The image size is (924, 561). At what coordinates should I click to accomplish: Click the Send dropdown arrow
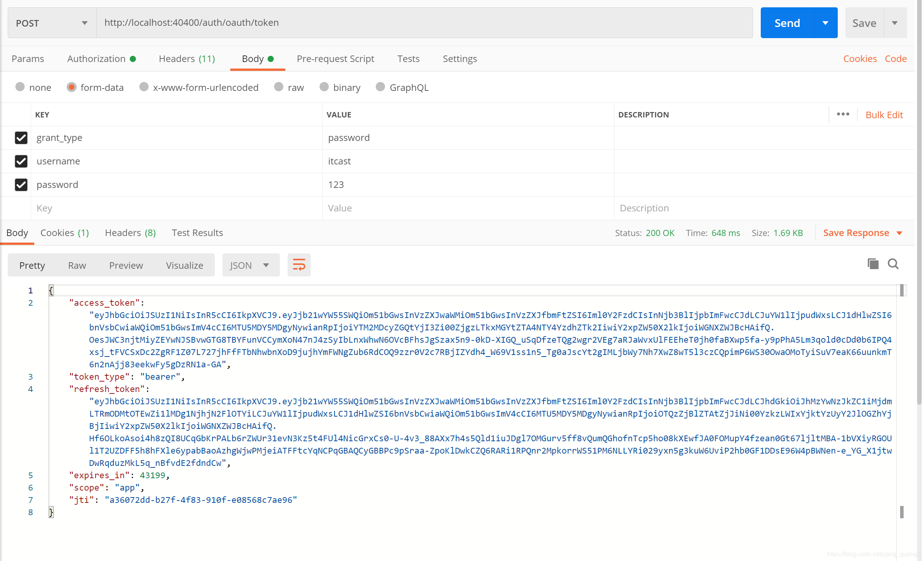coord(825,23)
